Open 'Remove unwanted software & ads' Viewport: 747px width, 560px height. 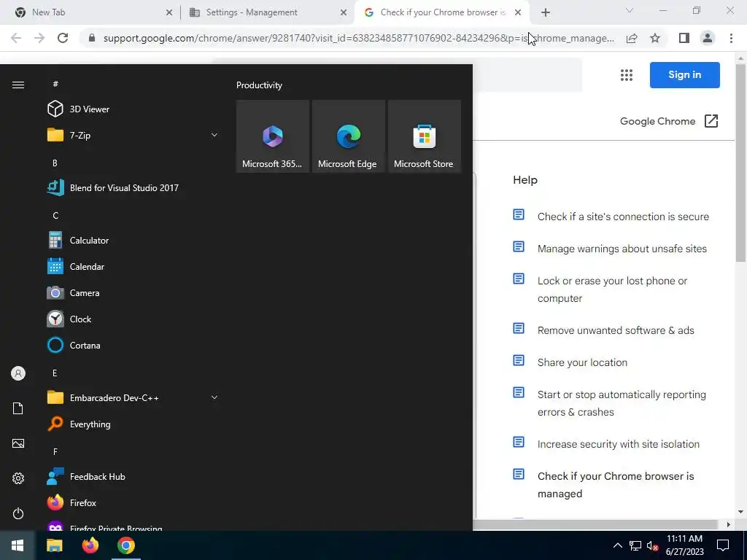616,330
